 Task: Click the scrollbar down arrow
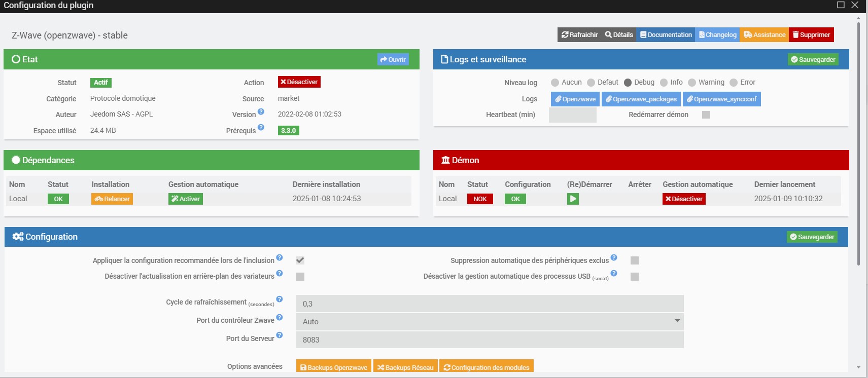858,367
